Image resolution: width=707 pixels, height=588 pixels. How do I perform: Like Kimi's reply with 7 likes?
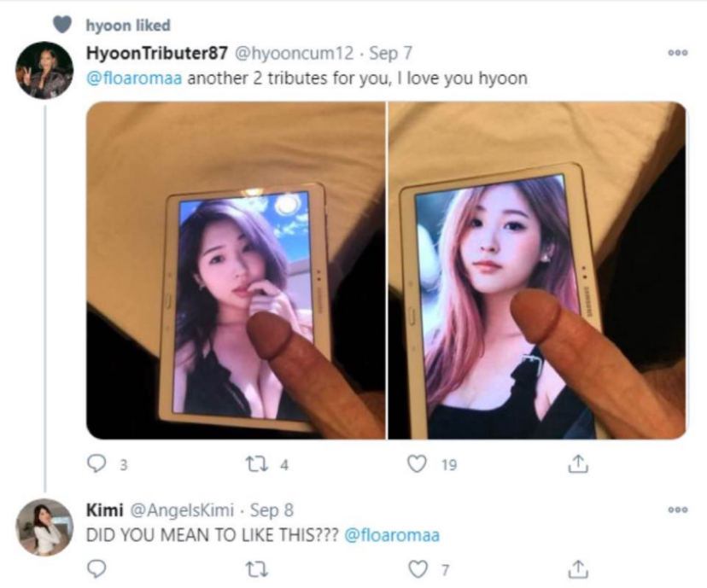(418, 569)
